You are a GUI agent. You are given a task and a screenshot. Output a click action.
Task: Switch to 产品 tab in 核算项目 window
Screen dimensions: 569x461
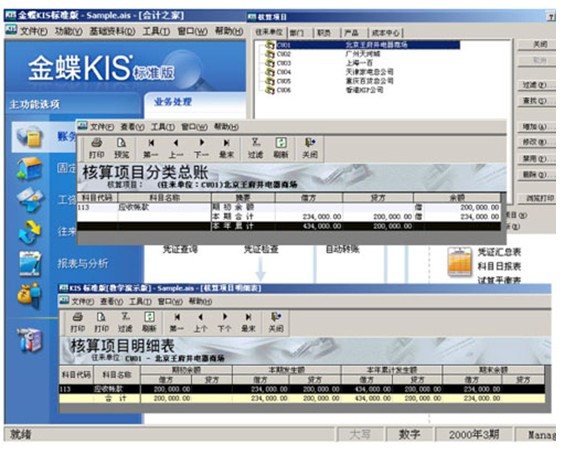[351, 33]
